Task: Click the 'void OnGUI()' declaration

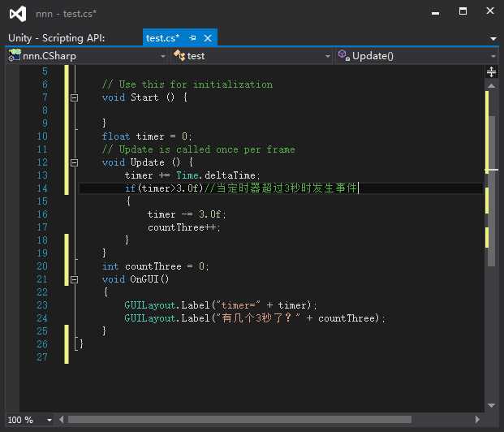Action: tap(136, 279)
